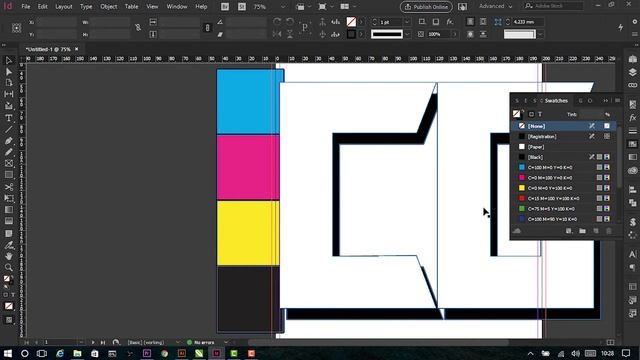Select the Rectangle Frame tool
640x360 pixels.
(9, 163)
